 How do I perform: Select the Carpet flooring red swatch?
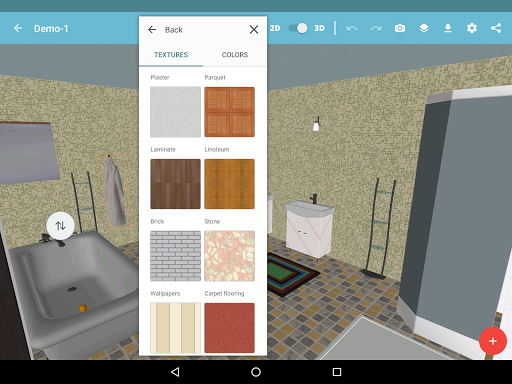click(229, 328)
